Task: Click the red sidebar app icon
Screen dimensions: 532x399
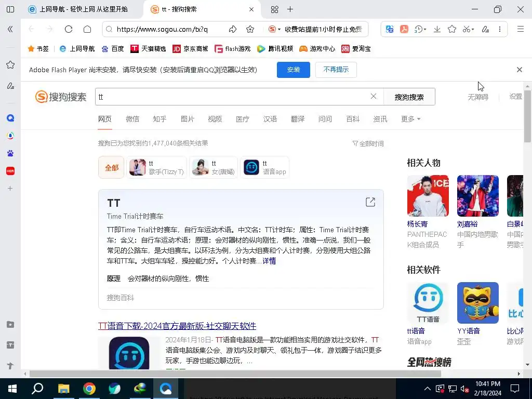Action: point(10,171)
